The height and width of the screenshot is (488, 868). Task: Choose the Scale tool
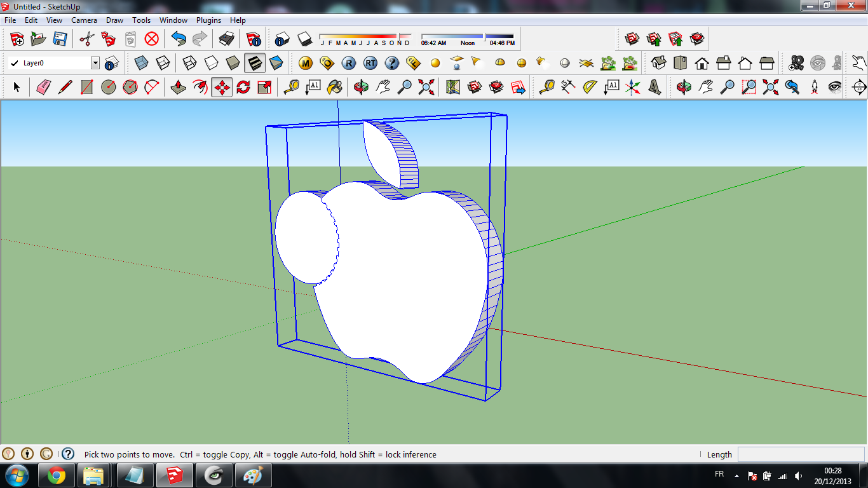(x=265, y=87)
